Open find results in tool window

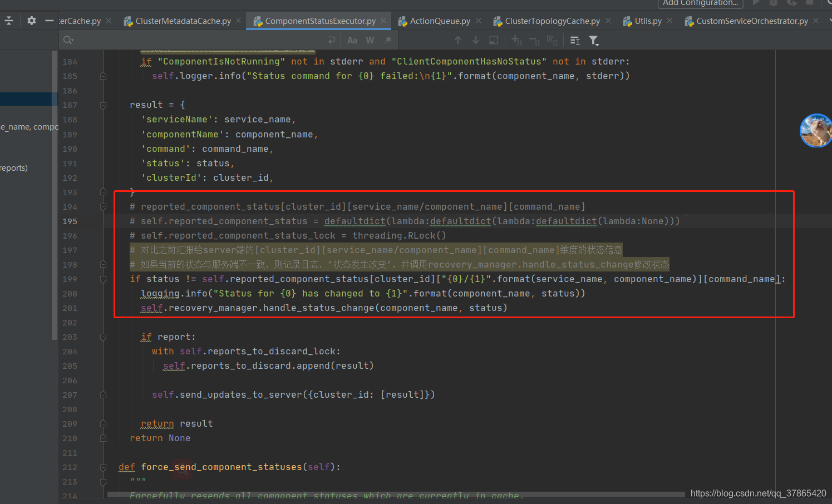(x=494, y=40)
